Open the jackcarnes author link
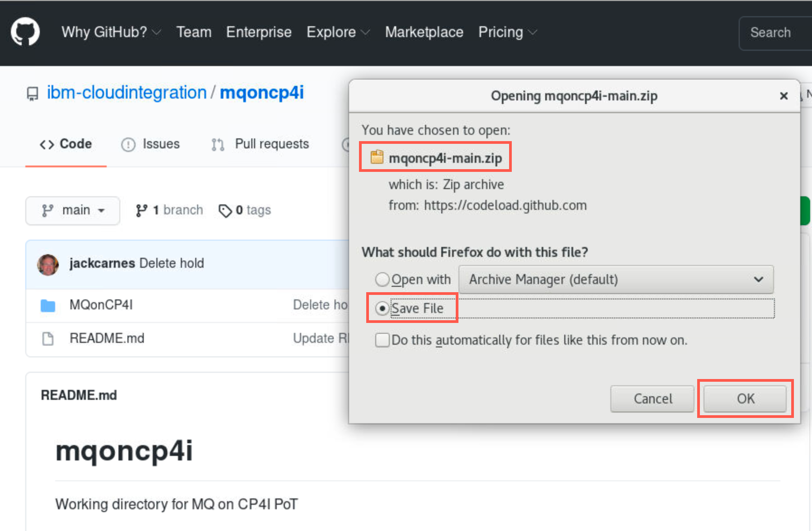 [x=102, y=263]
